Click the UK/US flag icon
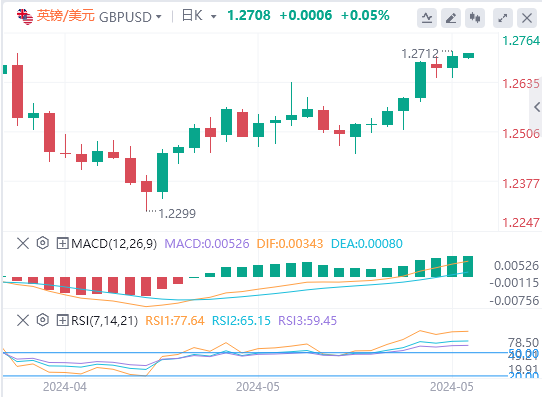The height and width of the screenshot is (397, 542). [x=25, y=17]
